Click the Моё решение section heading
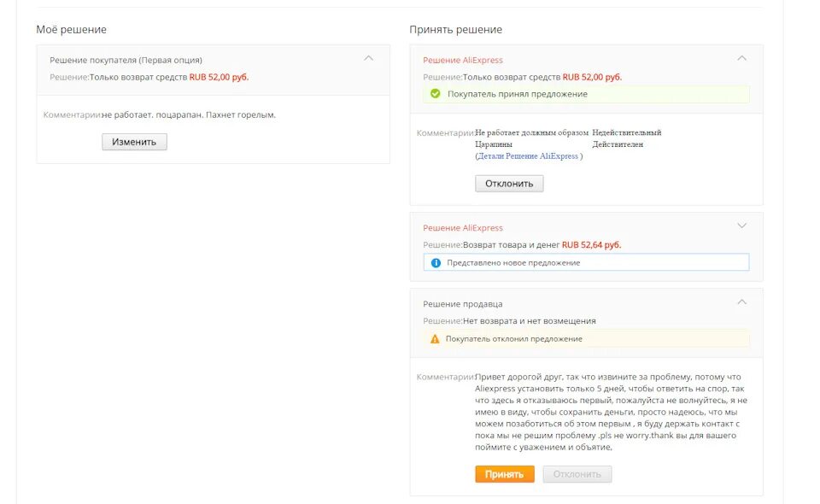The image size is (820, 504). 71,30
